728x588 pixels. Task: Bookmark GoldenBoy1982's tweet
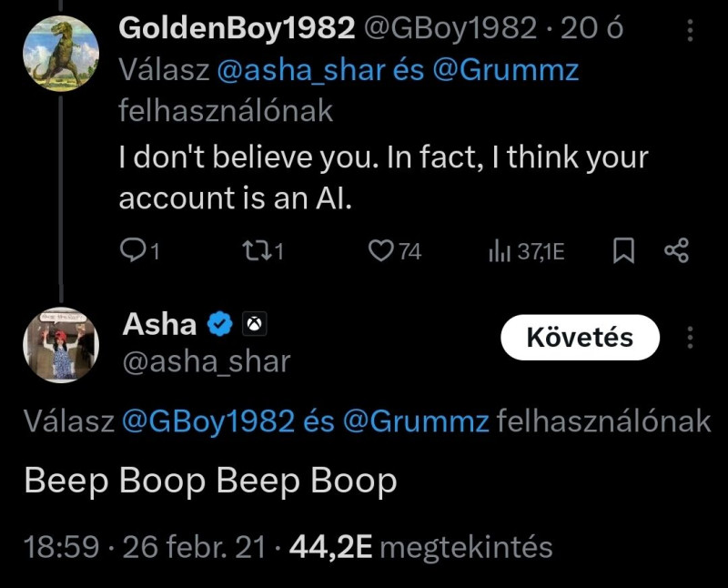click(x=623, y=250)
